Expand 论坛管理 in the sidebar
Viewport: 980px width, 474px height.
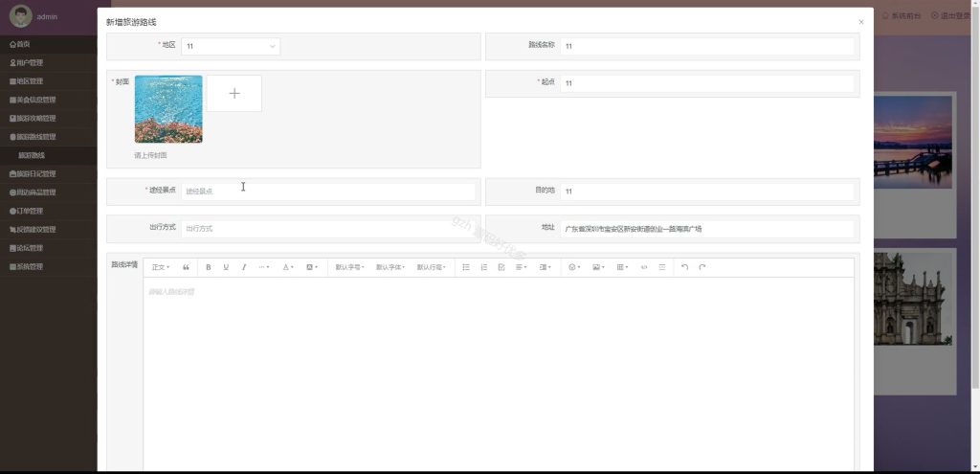[x=48, y=248]
